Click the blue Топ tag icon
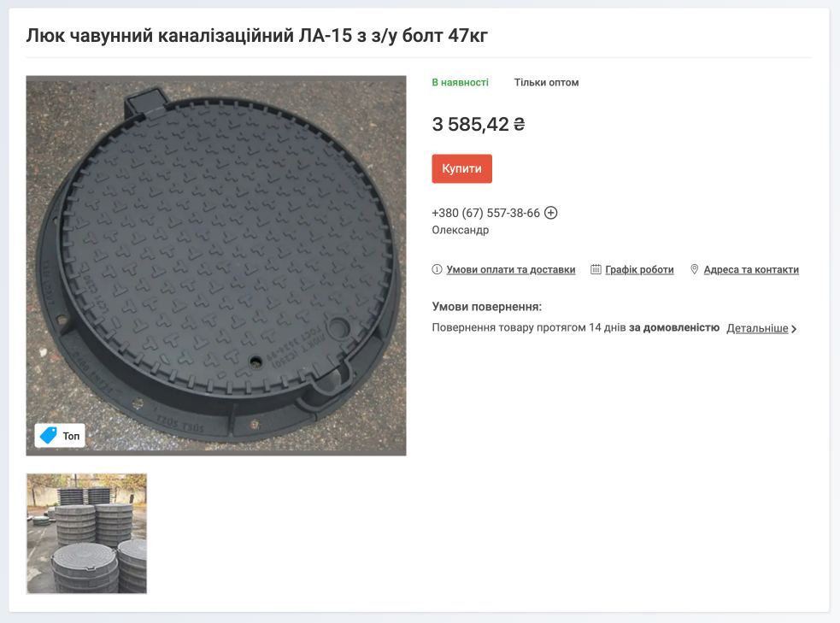840x623 pixels. click(48, 435)
